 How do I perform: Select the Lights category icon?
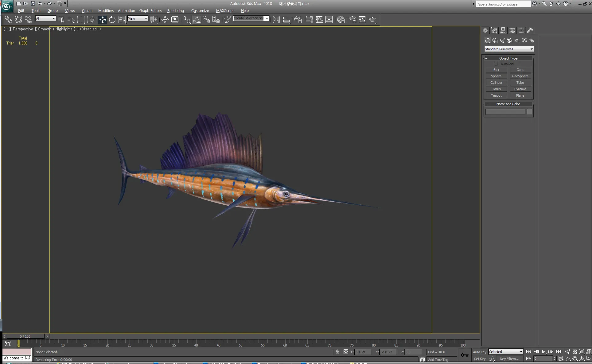pyautogui.click(x=502, y=41)
